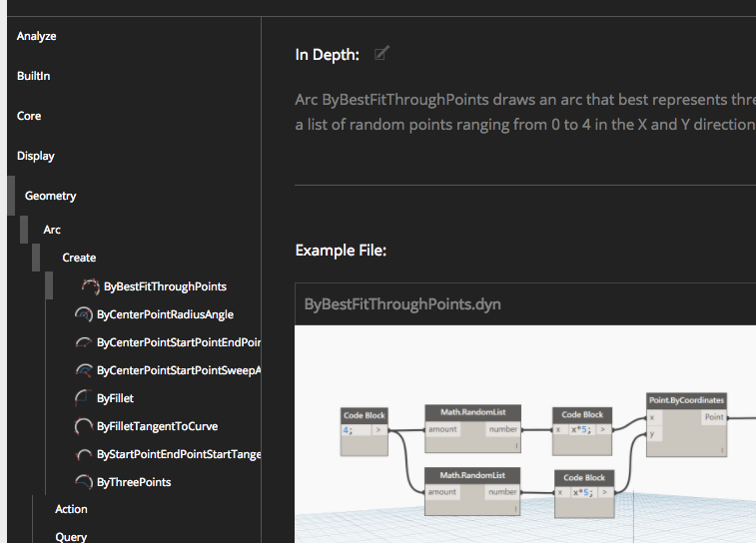Collapse the Geometry category
Screen dimensions: 756x543
(50, 197)
